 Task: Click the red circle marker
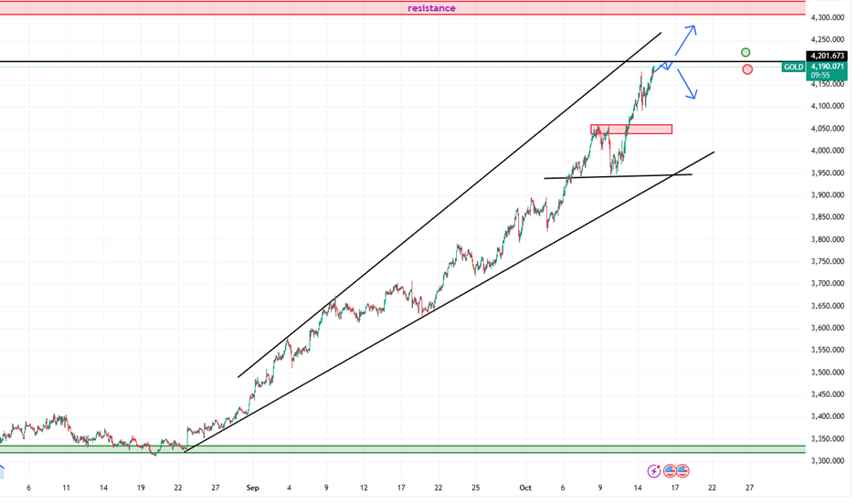pyautogui.click(x=748, y=69)
